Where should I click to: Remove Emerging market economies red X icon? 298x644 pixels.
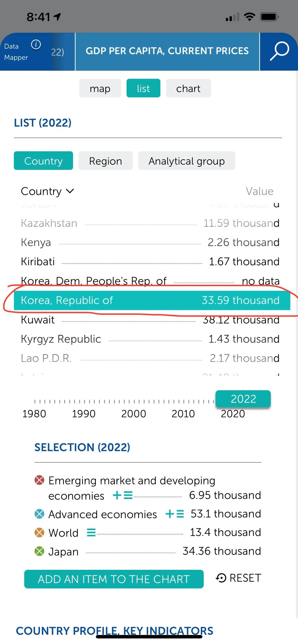tap(39, 480)
